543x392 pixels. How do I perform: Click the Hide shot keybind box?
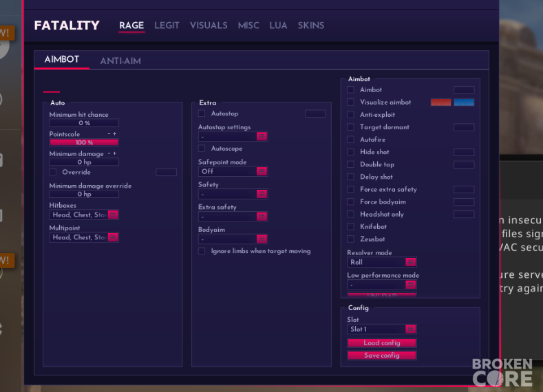coord(464,152)
